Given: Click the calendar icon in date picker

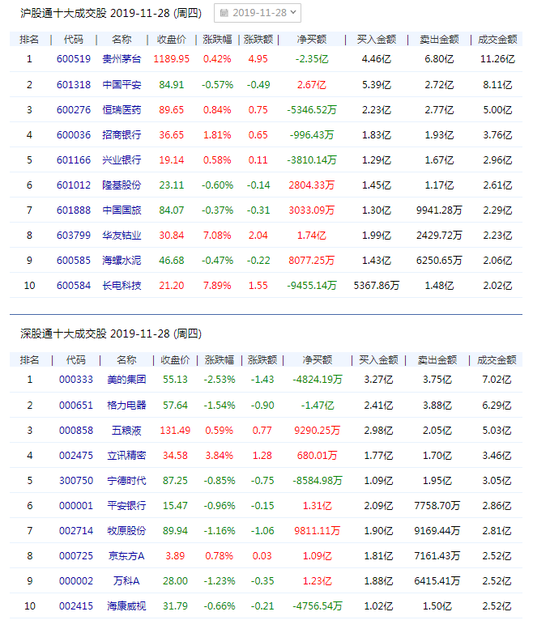Looking at the screenshot, I should click(x=223, y=13).
